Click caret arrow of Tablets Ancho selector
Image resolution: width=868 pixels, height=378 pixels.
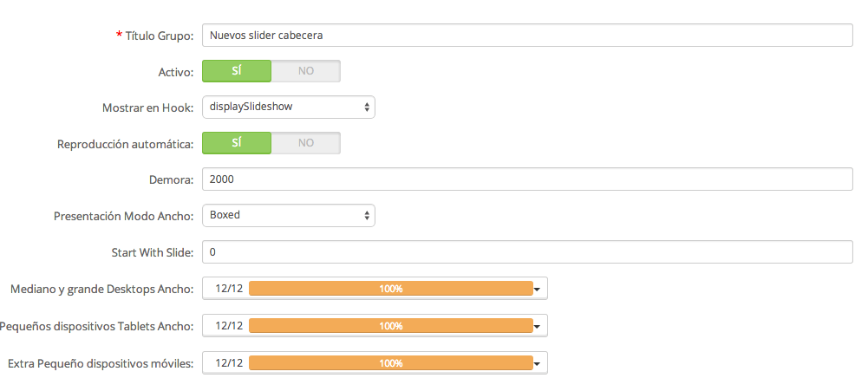tap(537, 327)
